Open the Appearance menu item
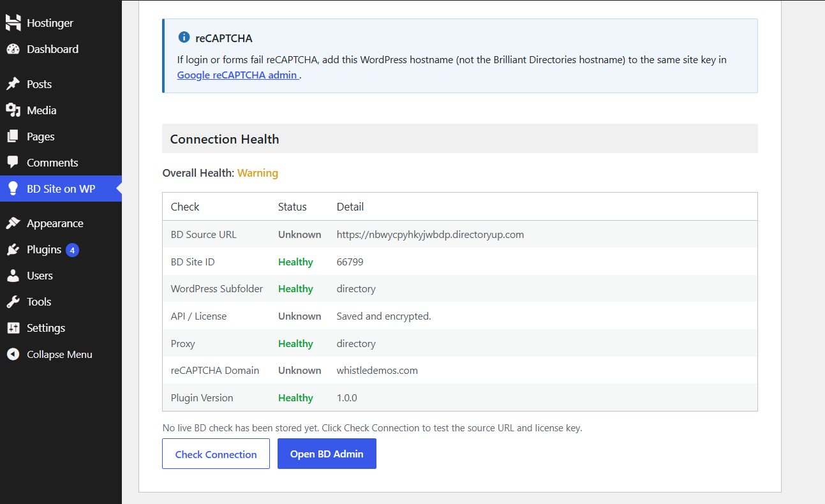Image resolution: width=825 pixels, height=504 pixels. (x=61, y=223)
